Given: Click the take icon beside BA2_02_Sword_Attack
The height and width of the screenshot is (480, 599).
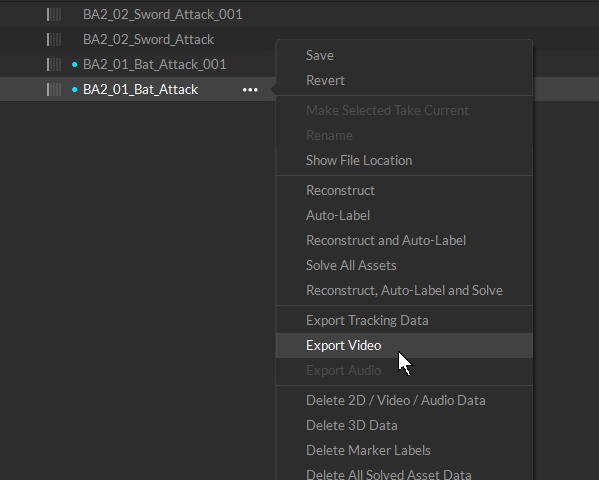Looking at the screenshot, I should pos(54,40).
